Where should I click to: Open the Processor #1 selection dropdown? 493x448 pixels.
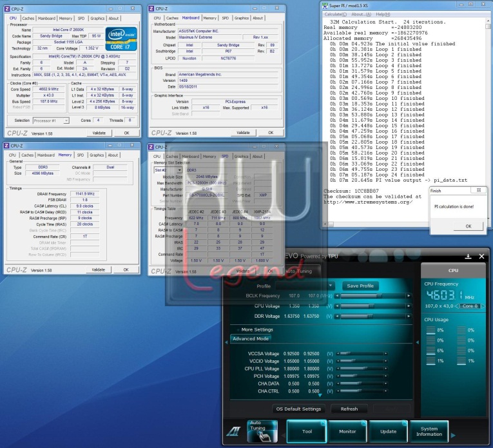click(66, 121)
